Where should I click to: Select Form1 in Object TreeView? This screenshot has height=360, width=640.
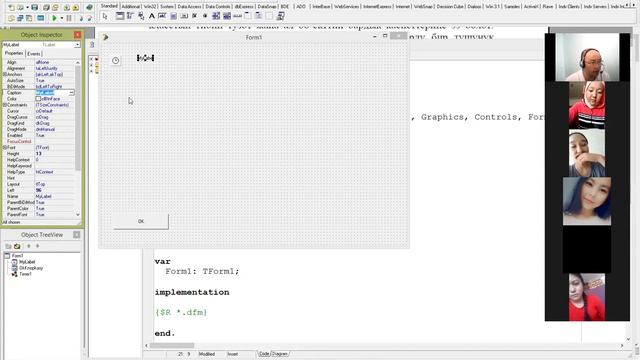pyautogui.click(x=17, y=256)
